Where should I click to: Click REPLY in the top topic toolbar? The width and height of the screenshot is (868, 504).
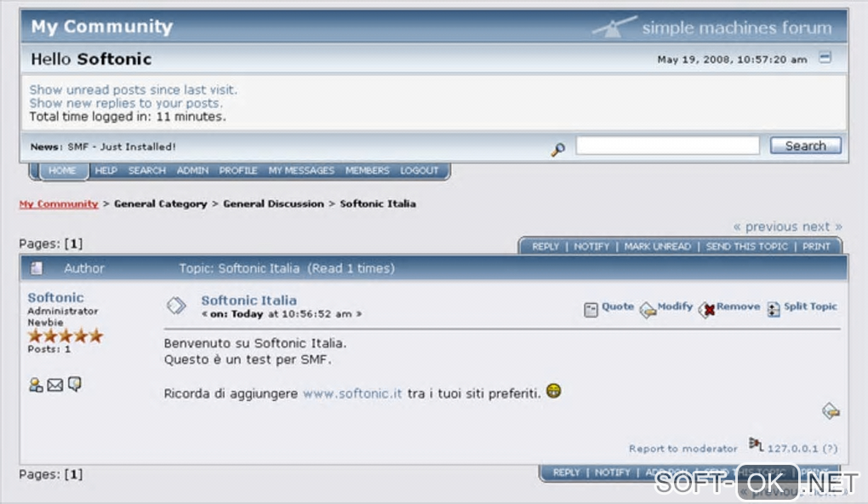(x=545, y=246)
